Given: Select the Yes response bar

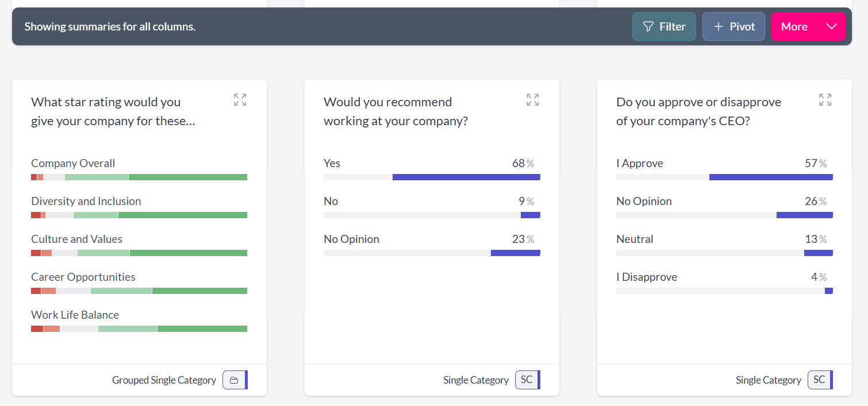Looking at the screenshot, I should [432, 177].
